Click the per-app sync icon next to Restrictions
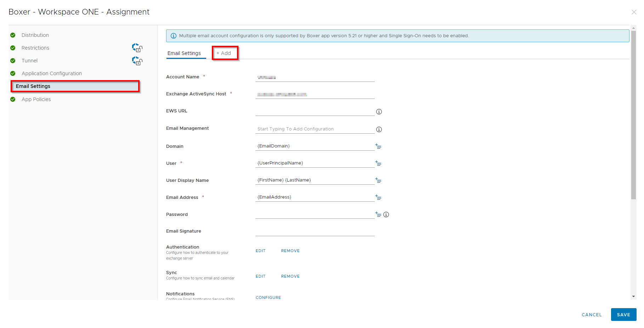Viewport: 644px width, 328px height. click(x=137, y=48)
